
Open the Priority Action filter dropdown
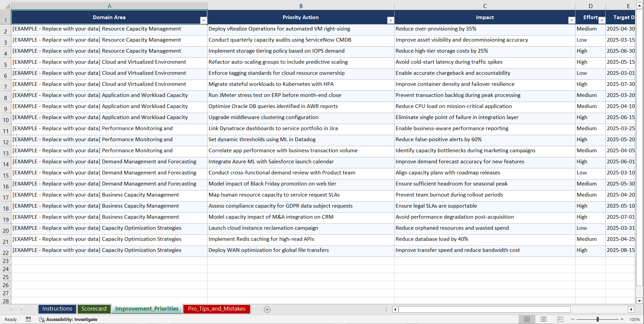pyautogui.click(x=391, y=20)
